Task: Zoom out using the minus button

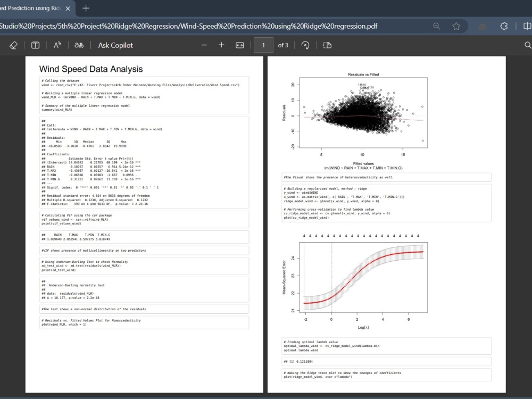Action: point(204,45)
